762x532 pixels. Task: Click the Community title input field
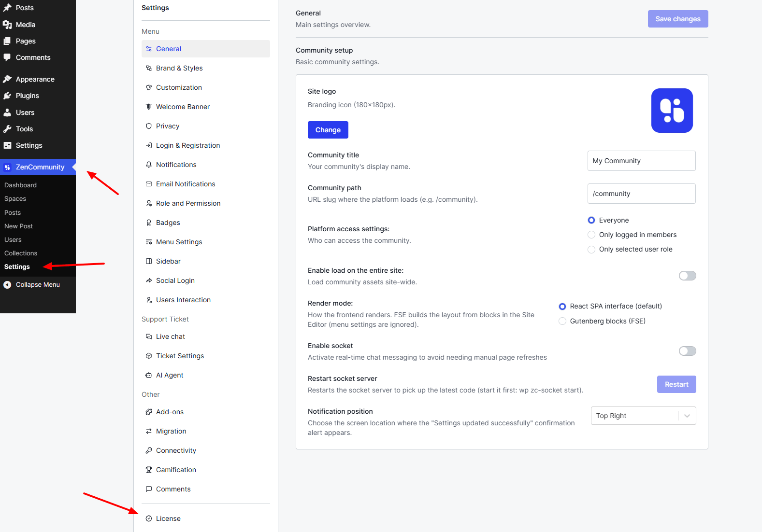coord(642,161)
